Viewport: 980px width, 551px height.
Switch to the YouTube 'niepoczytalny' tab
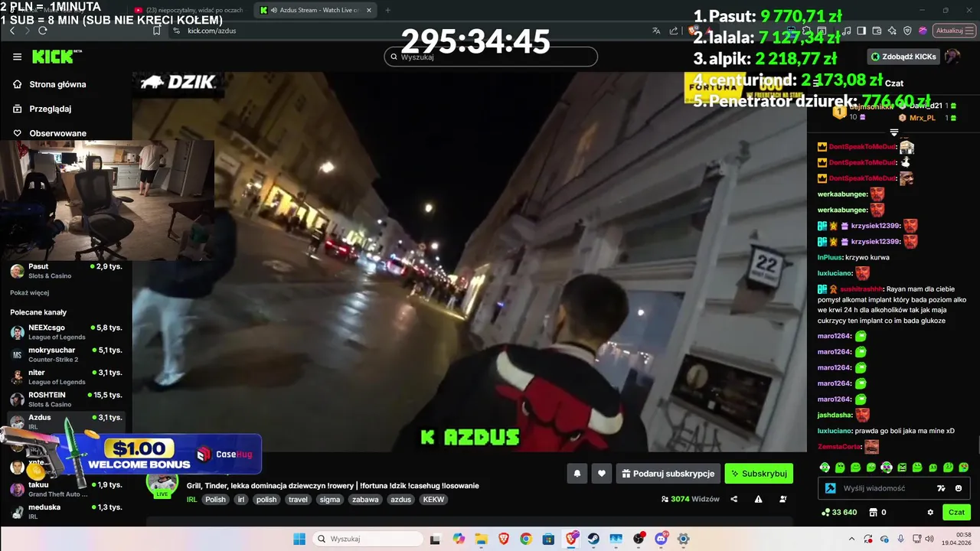188,10
